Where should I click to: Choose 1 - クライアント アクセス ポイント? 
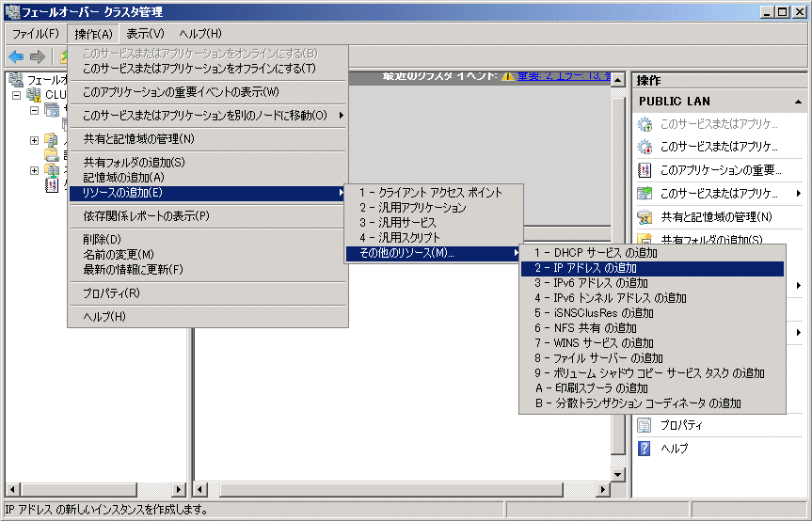(x=430, y=193)
